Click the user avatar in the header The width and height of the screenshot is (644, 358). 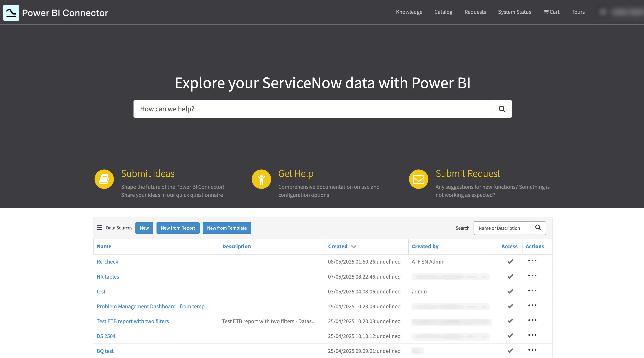603,12
